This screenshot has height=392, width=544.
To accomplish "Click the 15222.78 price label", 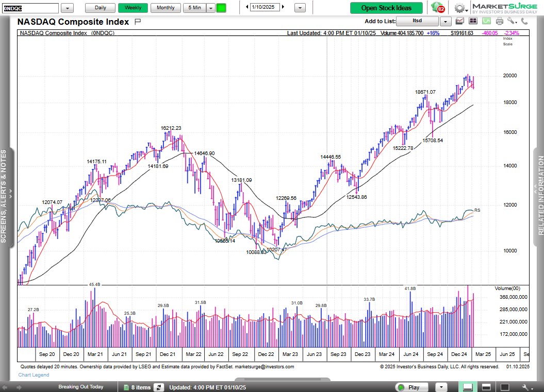I will [403, 148].
